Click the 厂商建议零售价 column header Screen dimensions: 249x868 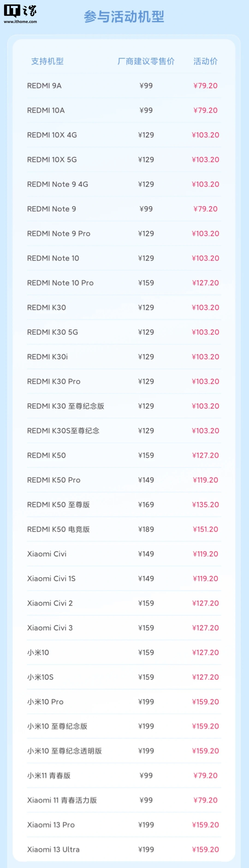coord(145,61)
